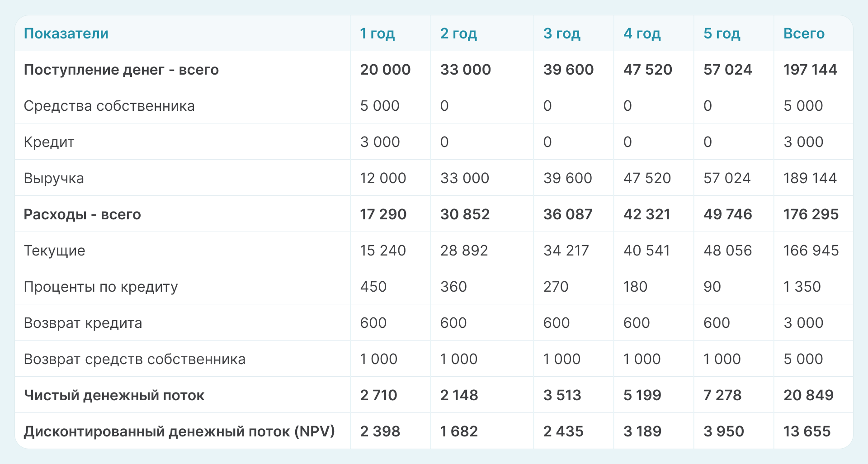Click the Проценты по кредиту row label
Image resolution: width=868 pixels, height=464 pixels.
(x=101, y=287)
